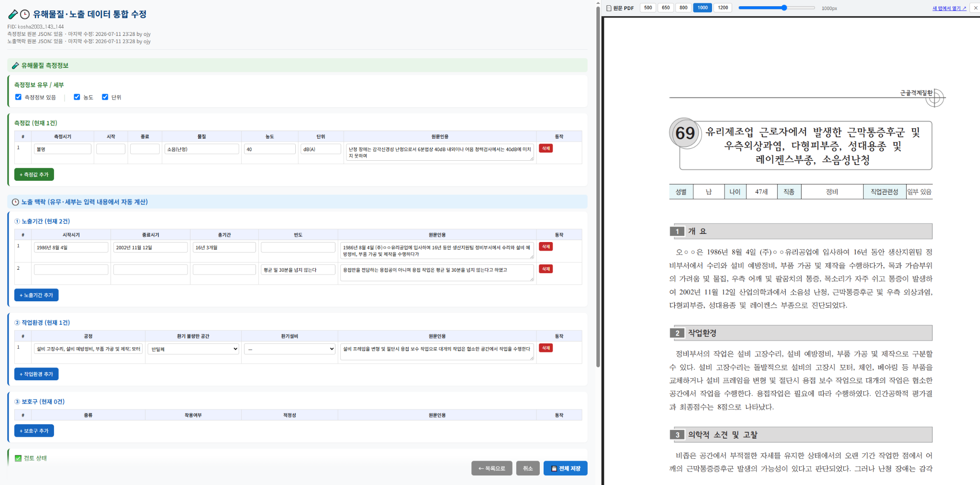The width and height of the screenshot is (980, 485).
Task: Click the 농도 input field showing 40
Action: pyautogui.click(x=270, y=149)
